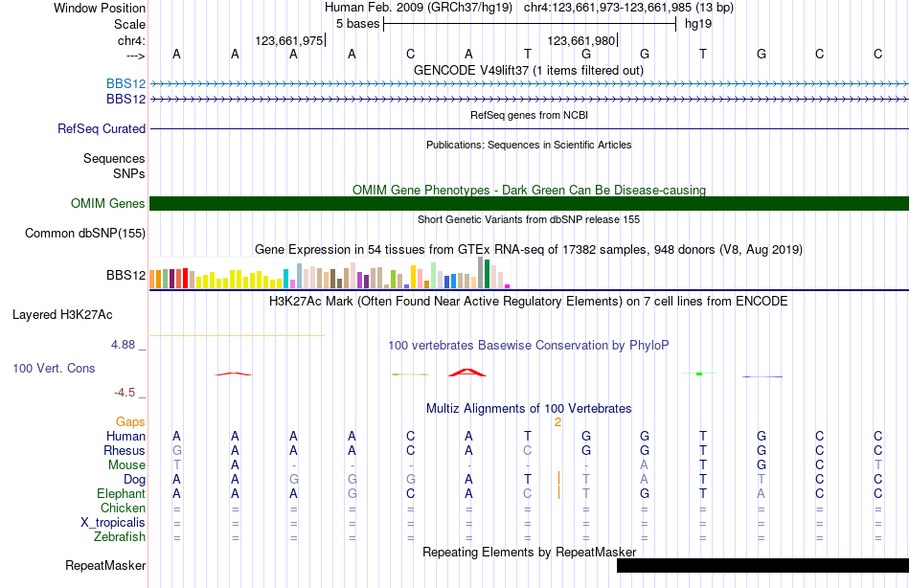Click the 5 bases scale bar label
This screenshot has height=588, width=910.
357,24
